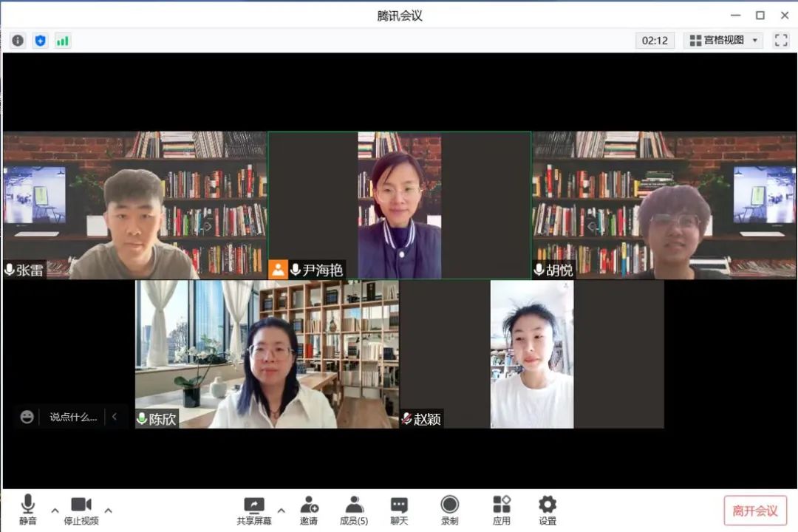
Task: Select 尹海艳's video tile
Action: (x=400, y=205)
